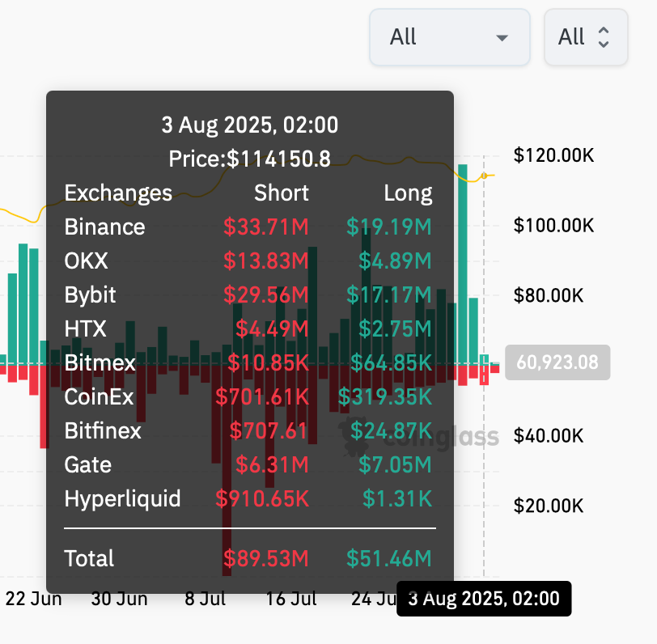Click Bitfinex short value $707.61
Image resolution: width=657 pixels, height=644 pixels.
(x=269, y=430)
